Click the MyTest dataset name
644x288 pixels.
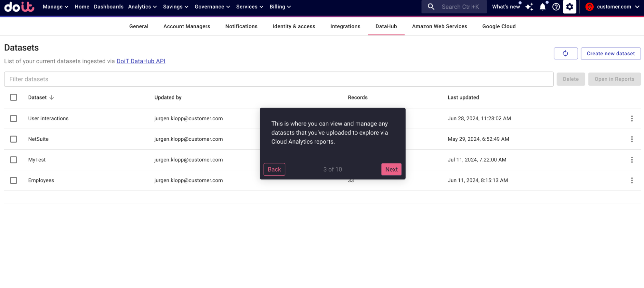tap(37, 160)
